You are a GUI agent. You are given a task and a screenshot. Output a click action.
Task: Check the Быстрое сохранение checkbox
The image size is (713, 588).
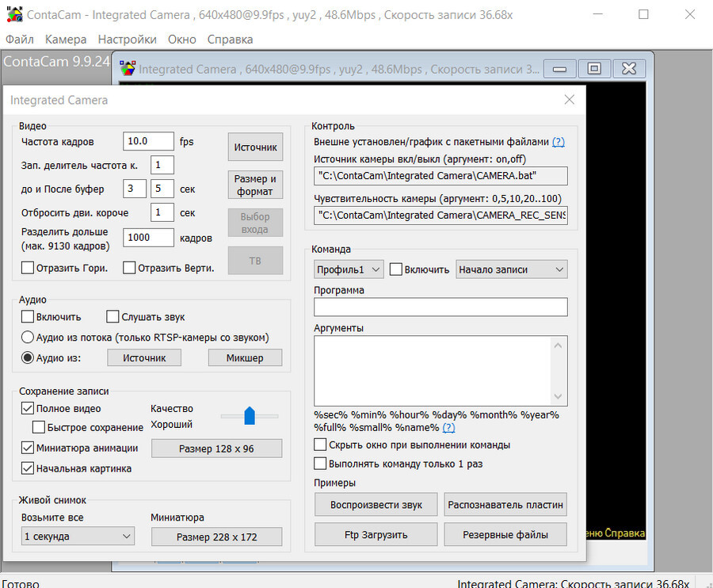click(x=39, y=427)
